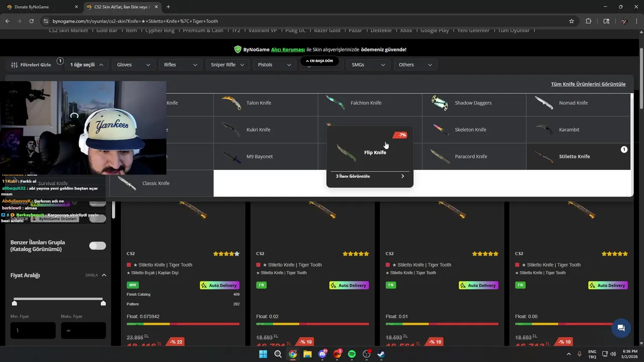The image size is (644, 362).
Task: Open the Chrome extensions puzzle icon
Action: (x=588, y=21)
